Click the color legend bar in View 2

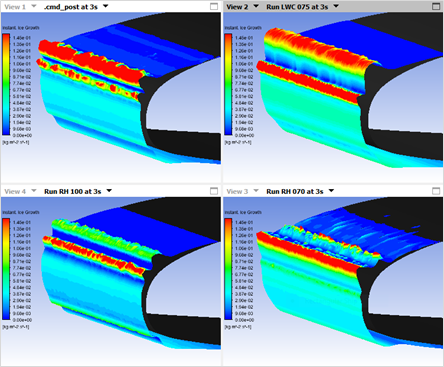click(x=228, y=84)
